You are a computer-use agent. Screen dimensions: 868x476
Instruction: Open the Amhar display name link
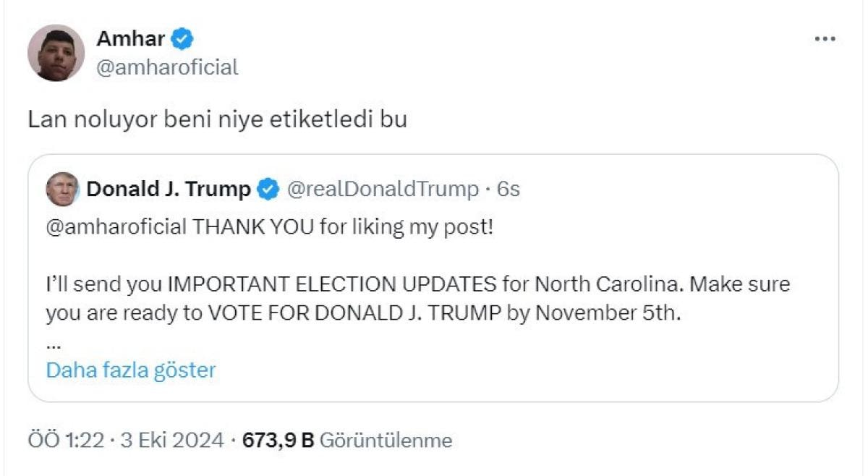tap(130, 38)
